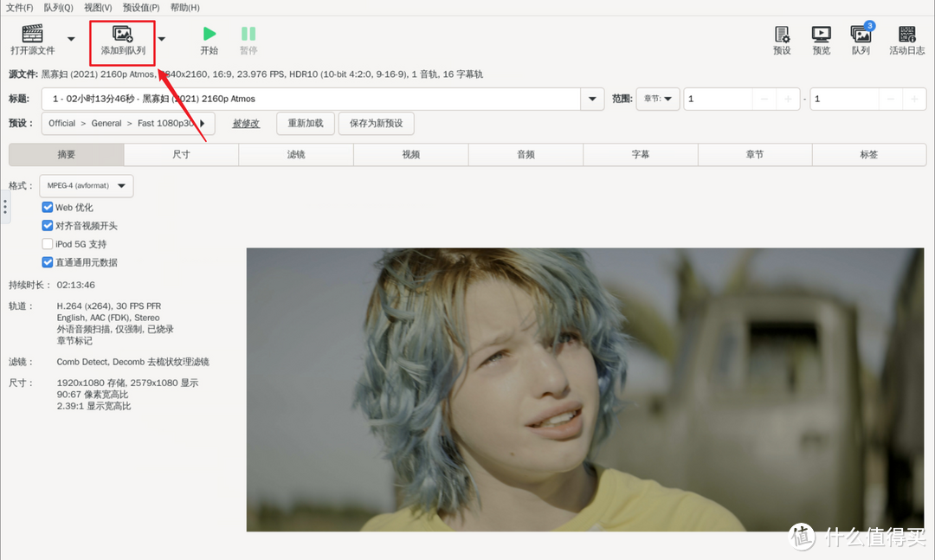Viewport: 935px width, 560px height.
Task: Disable the Web 优化 option
Action: [48, 207]
